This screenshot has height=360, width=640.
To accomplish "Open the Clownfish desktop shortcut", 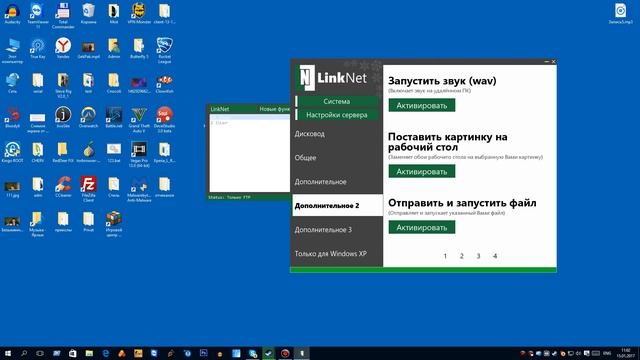I will [x=164, y=83].
